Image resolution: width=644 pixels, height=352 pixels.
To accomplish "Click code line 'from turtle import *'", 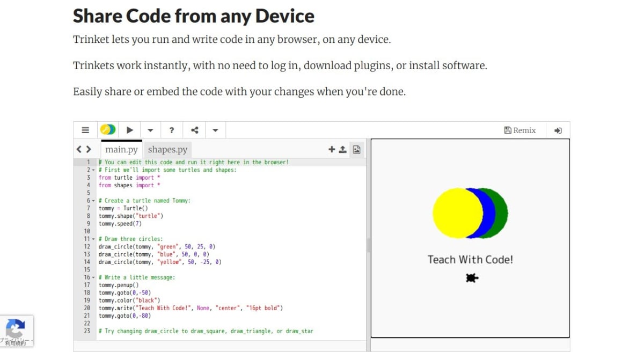I will click(x=129, y=178).
